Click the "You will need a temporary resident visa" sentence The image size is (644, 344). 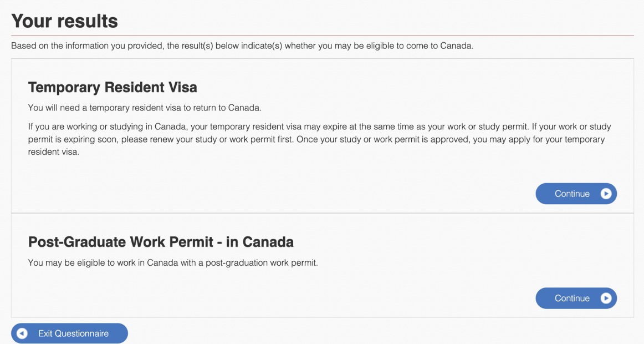(x=145, y=108)
